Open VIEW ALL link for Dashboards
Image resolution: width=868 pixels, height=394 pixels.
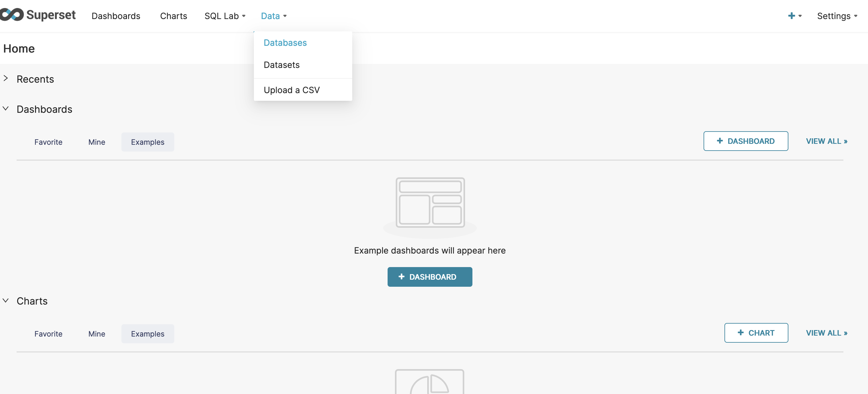[826, 141]
